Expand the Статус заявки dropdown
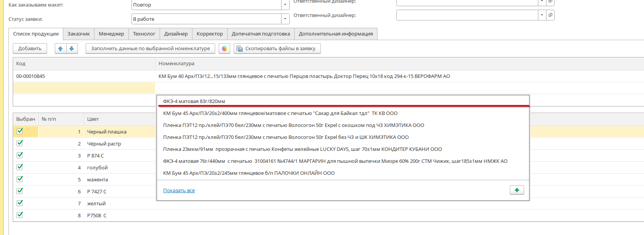The height and width of the screenshot is (235, 644). tap(285, 19)
